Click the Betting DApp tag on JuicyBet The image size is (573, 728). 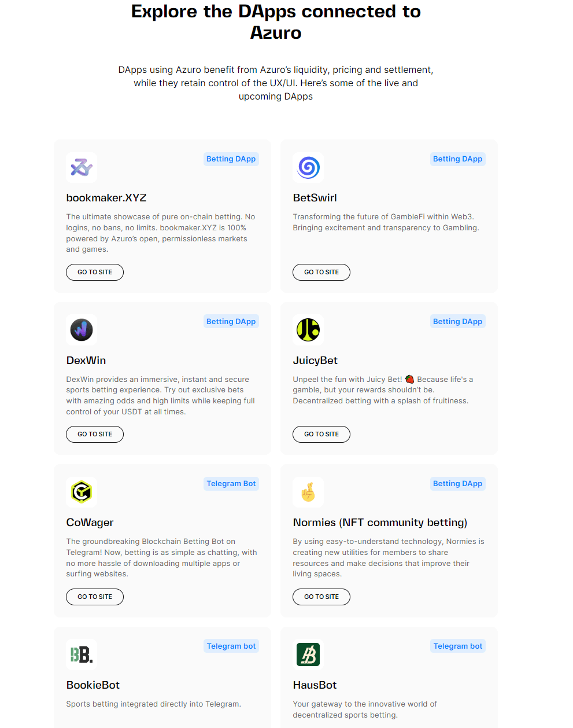(x=457, y=322)
